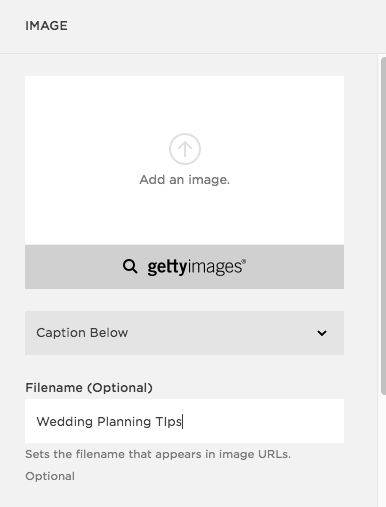Open the Caption Below dropdown chevron
The image size is (386, 507).
[x=322, y=333]
